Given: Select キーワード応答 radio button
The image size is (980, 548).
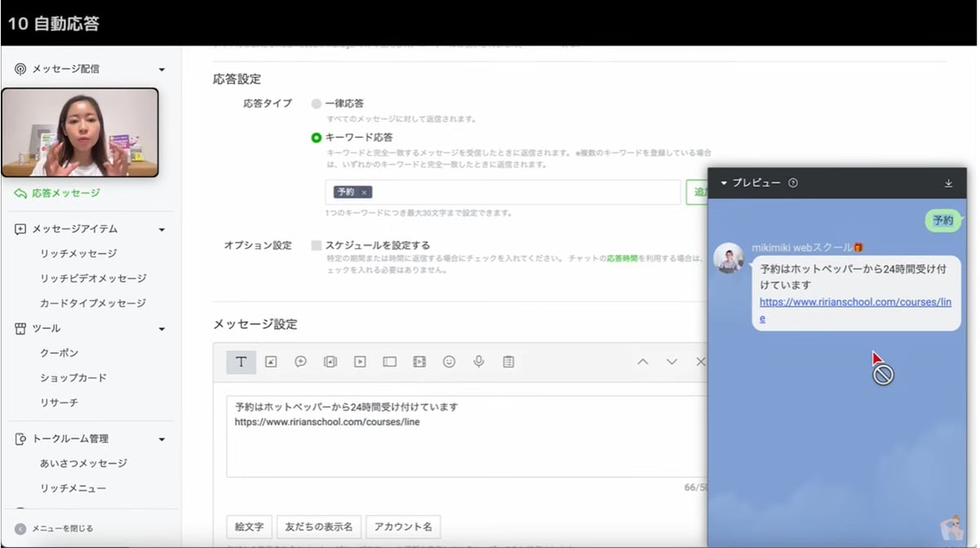Looking at the screenshot, I should tap(316, 138).
